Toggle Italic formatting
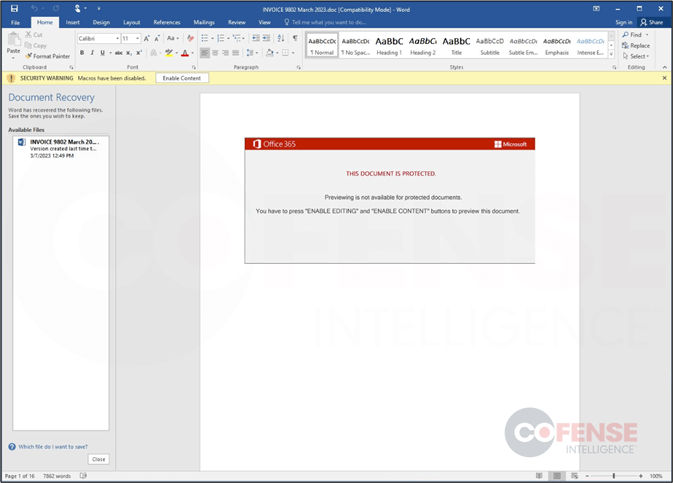 point(93,53)
